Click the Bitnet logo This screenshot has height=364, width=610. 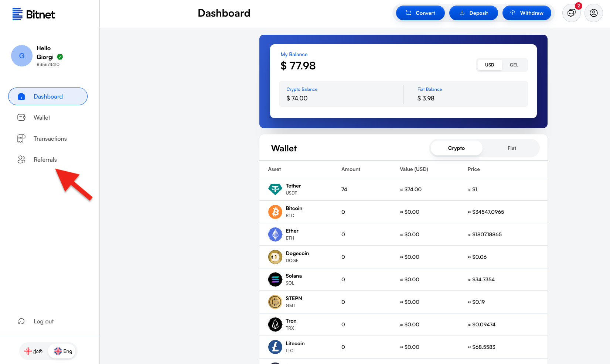coord(33,14)
